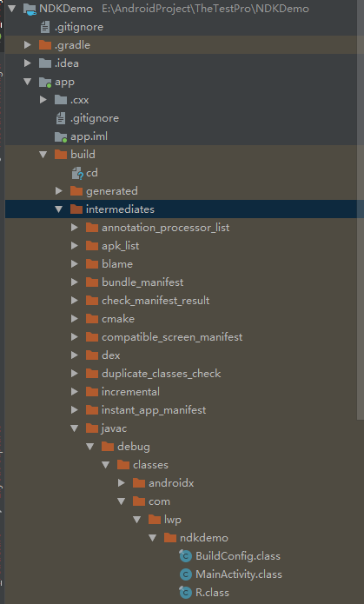
Task: Collapse the ndkdemo folder arrow
Action: click(x=153, y=538)
